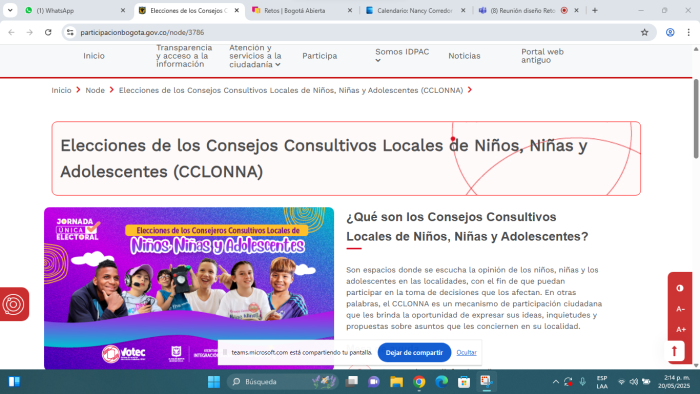Open the Chrome profile icon

[x=670, y=32]
